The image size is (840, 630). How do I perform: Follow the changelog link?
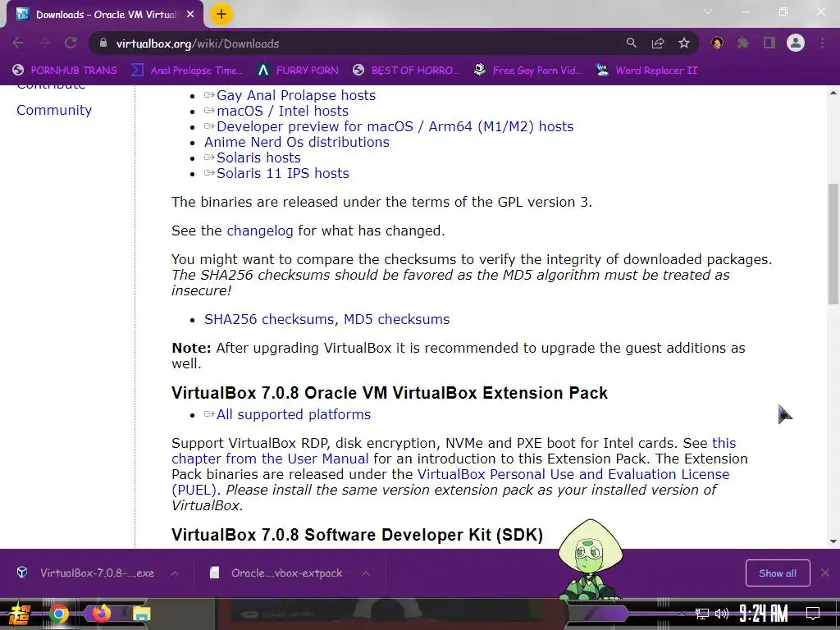[260, 231]
